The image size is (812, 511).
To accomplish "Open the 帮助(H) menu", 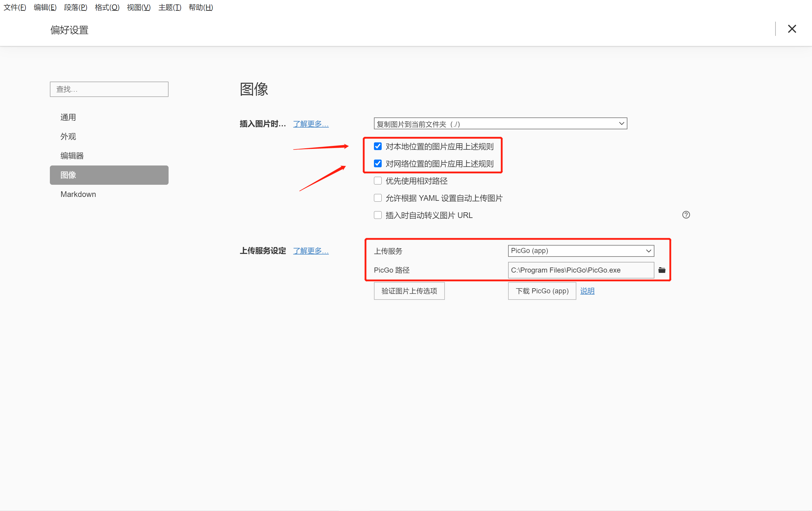I will (x=201, y=7).
